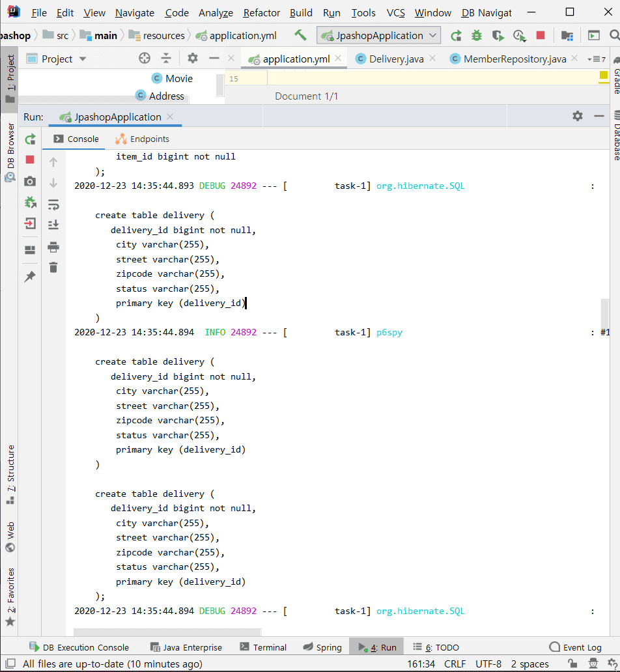Open the Terminal tool window
620x672 pixels.
263,647
